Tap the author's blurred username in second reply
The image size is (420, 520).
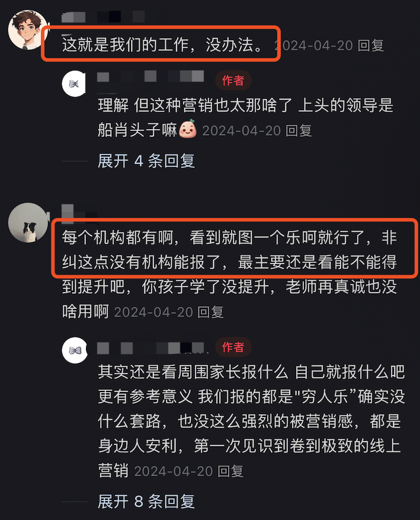[151, 348]
